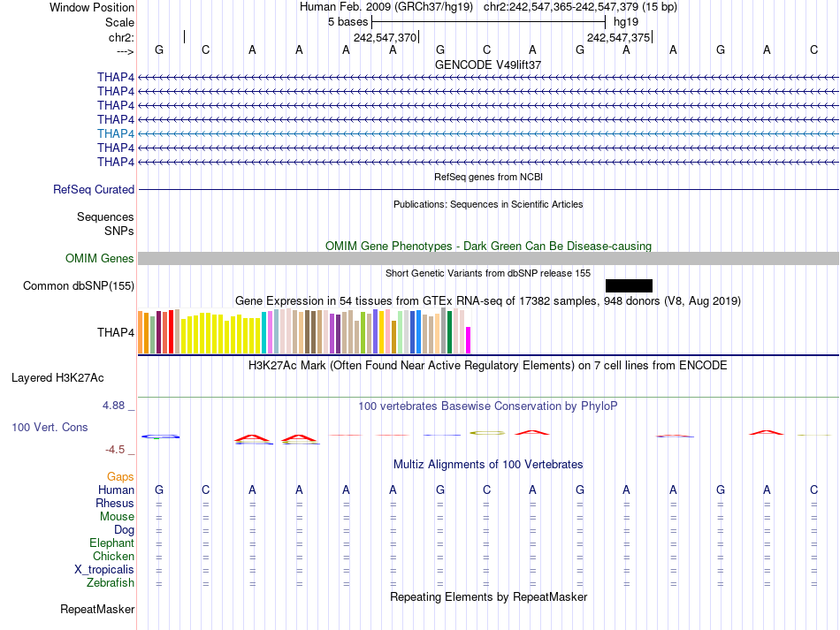Open the RefSeq Curated track label

click(x=94, y=189)
